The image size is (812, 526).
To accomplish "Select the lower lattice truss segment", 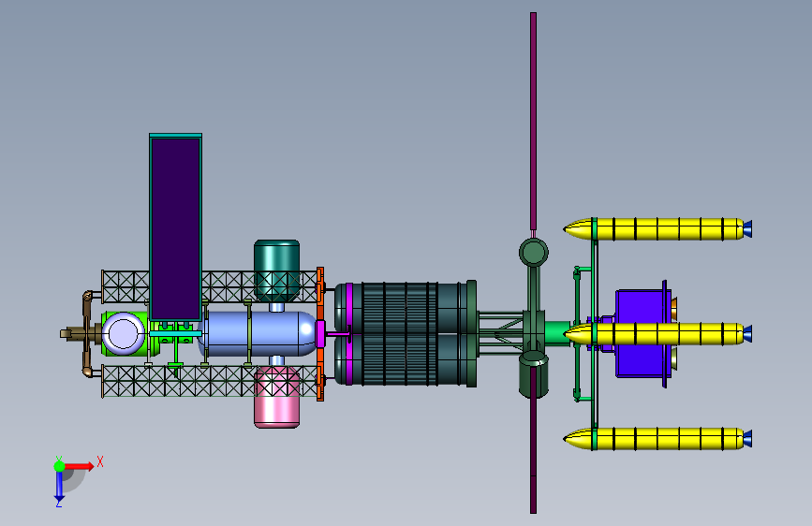I will tap(210, 381).
